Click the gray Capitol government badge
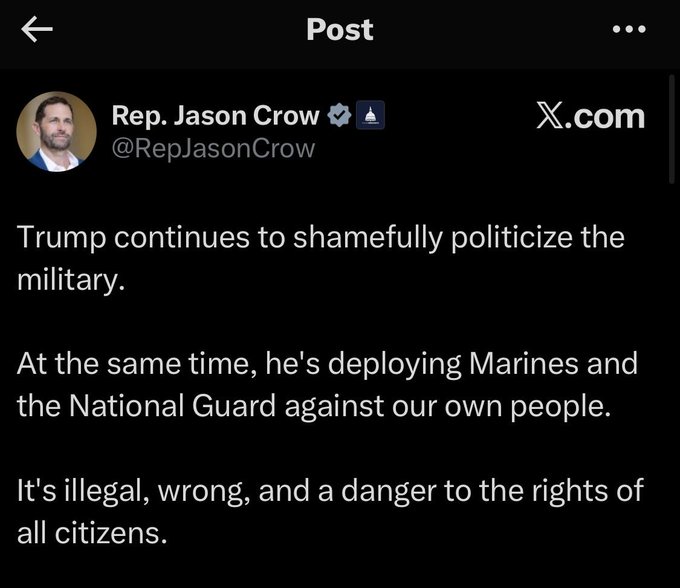Image resolution: width=680 pixels, height=588 pixels. (368, 117)
